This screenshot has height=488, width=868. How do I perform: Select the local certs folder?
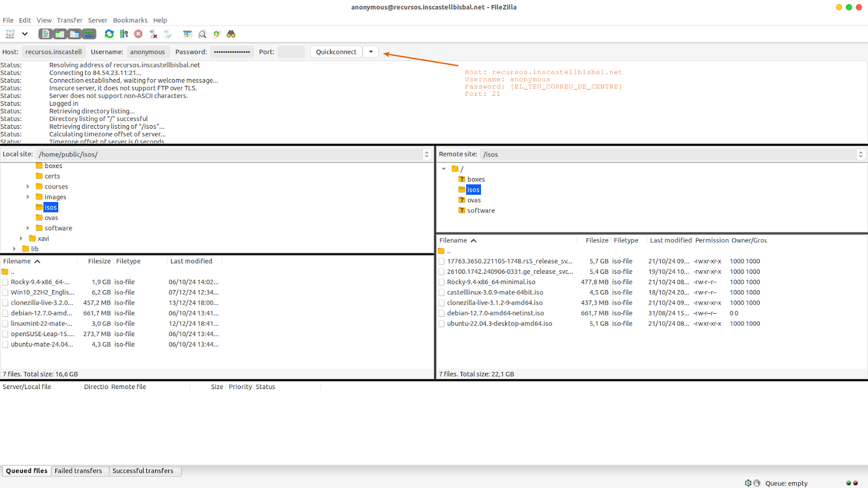click(52, 176)
